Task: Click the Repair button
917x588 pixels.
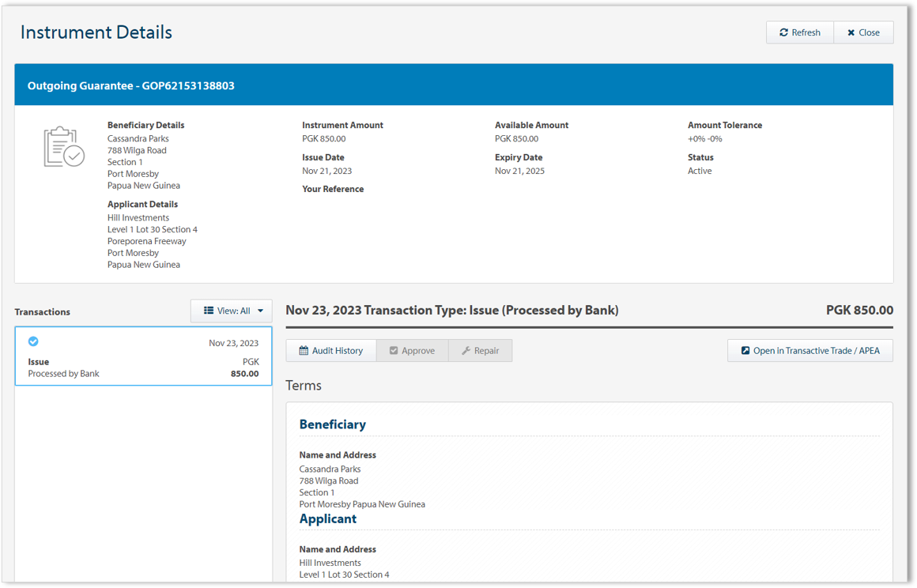Action: click(x=480, y=351)
